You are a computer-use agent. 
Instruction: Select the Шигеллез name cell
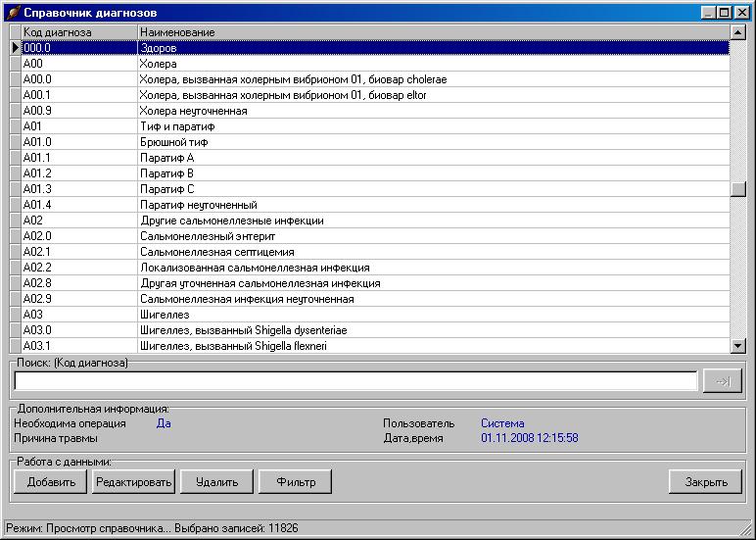tap(434, 315)
